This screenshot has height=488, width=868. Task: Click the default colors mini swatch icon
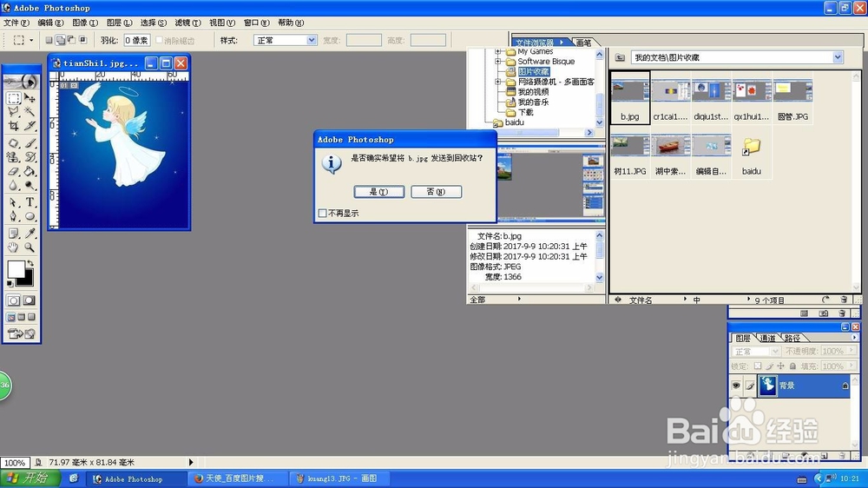10,284
